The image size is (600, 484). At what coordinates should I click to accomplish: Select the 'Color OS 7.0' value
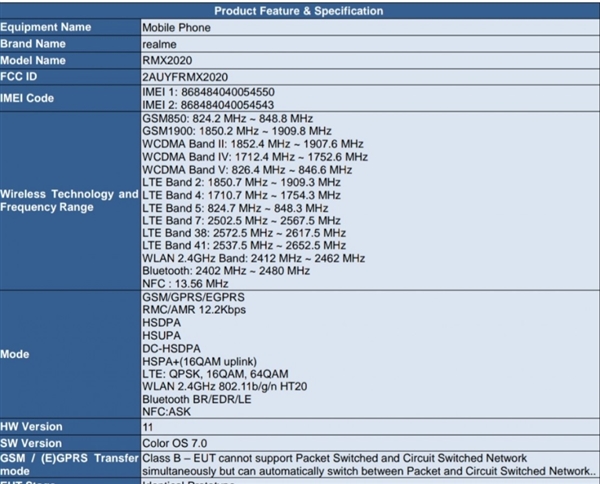[175, 443]
